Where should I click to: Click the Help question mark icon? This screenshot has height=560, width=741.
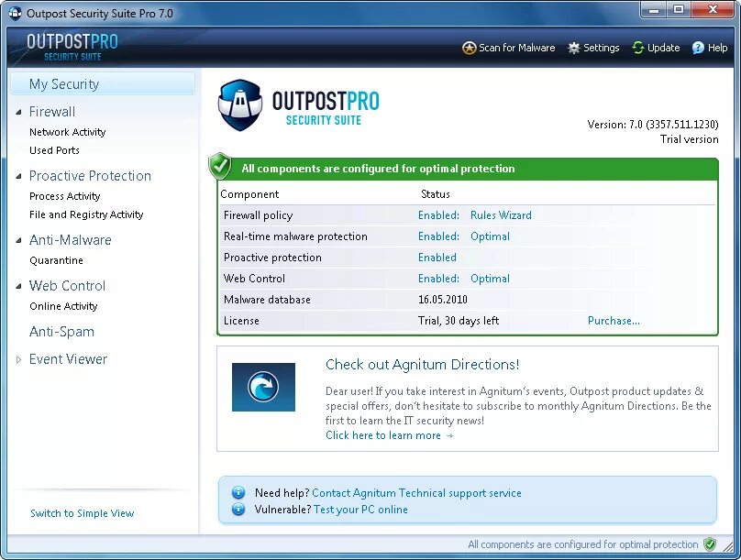pyautogui.click(x=698, y=48)
